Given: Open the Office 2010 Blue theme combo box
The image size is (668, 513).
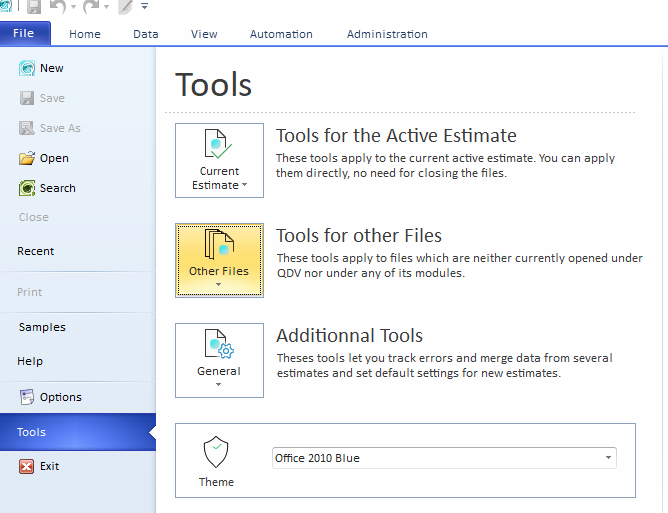Looking at the screenshot, I should [444, 458].
